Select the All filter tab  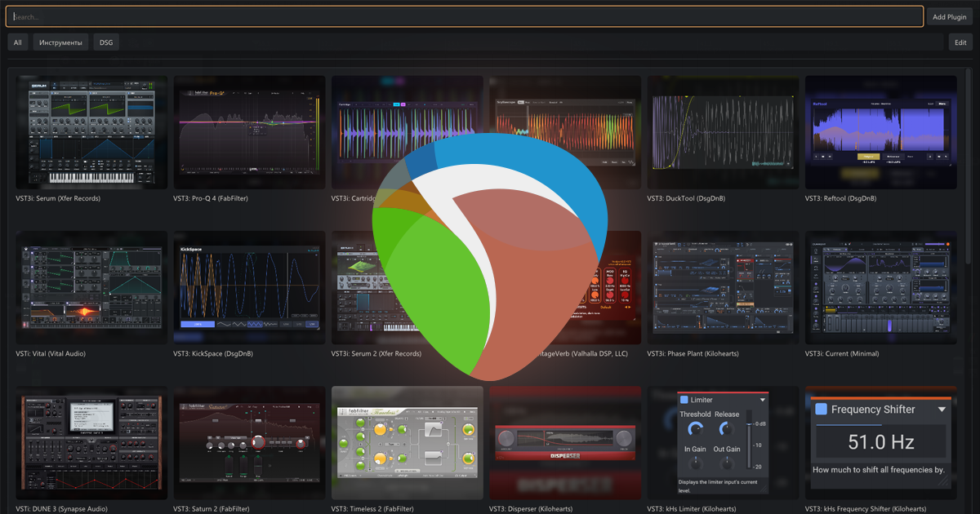[17, 42]
